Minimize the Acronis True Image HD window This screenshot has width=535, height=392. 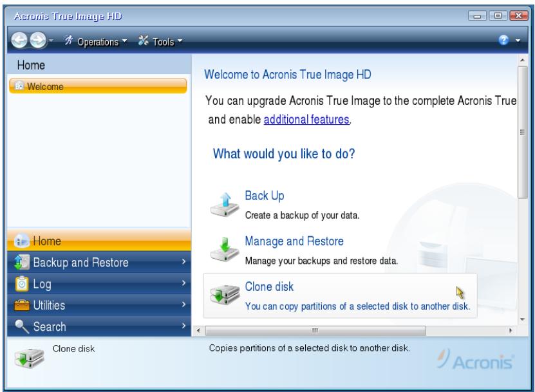tap(477, 15)
